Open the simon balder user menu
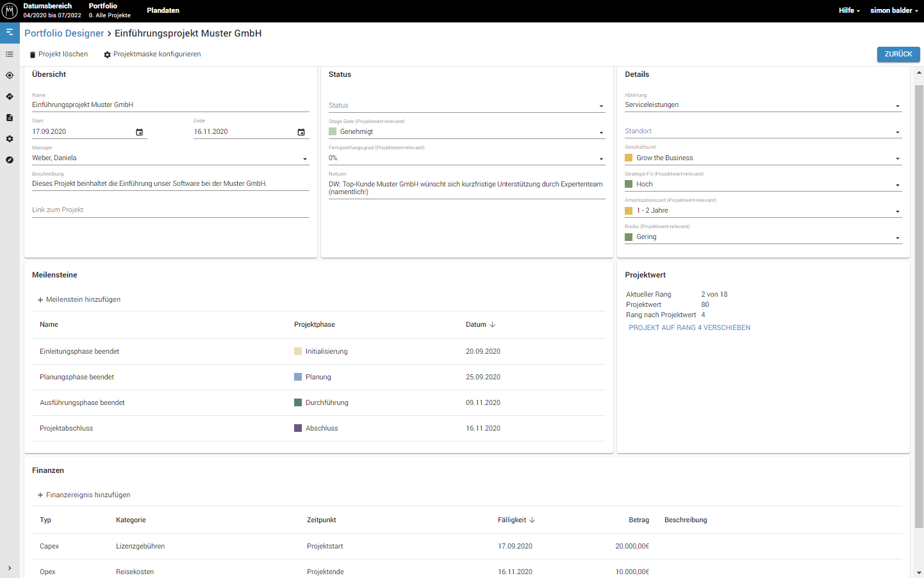The width and height of the screenshot is (924, 578). tap(894, 11)
